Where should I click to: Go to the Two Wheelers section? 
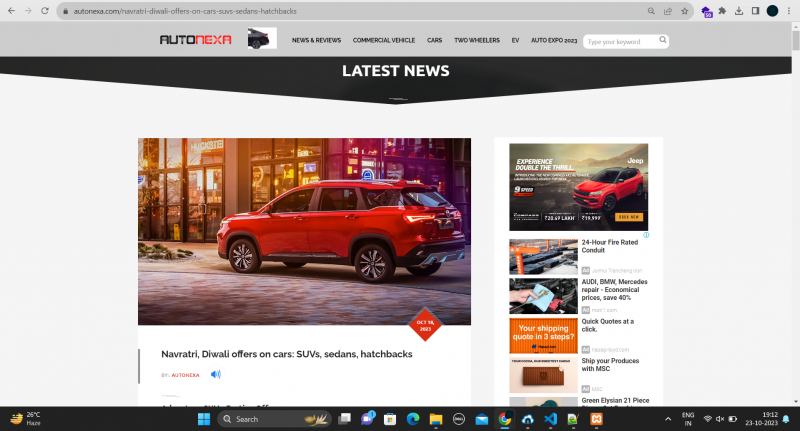click(476, 41)
